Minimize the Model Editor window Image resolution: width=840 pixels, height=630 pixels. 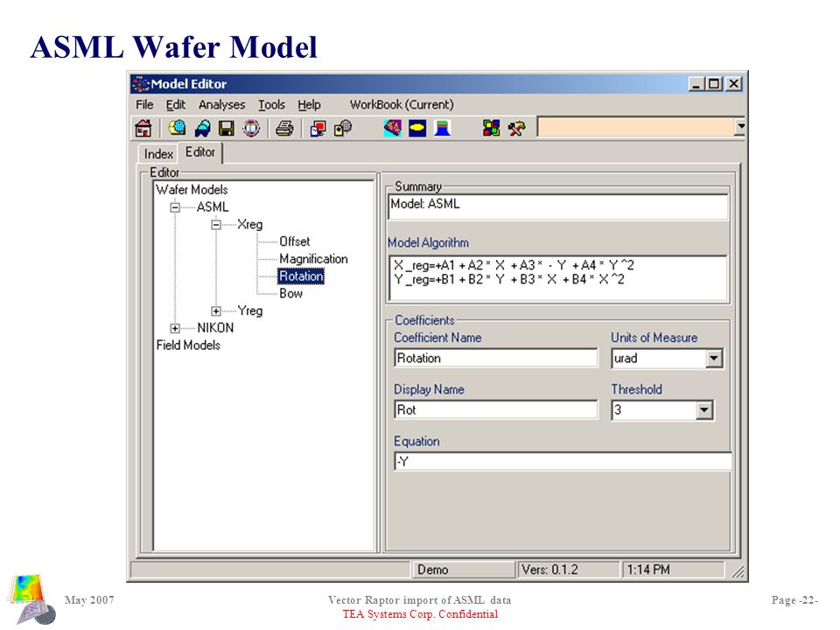click(x=696, y=84)
